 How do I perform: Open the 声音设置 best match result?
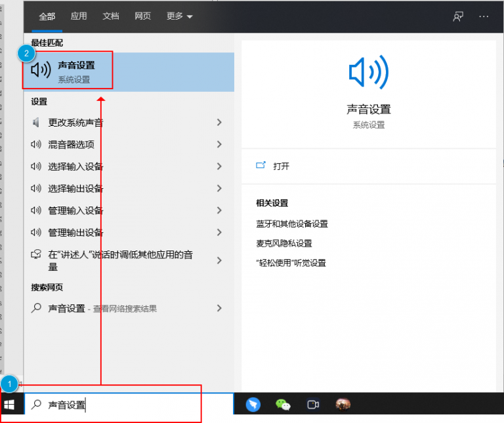click(129, 72)
